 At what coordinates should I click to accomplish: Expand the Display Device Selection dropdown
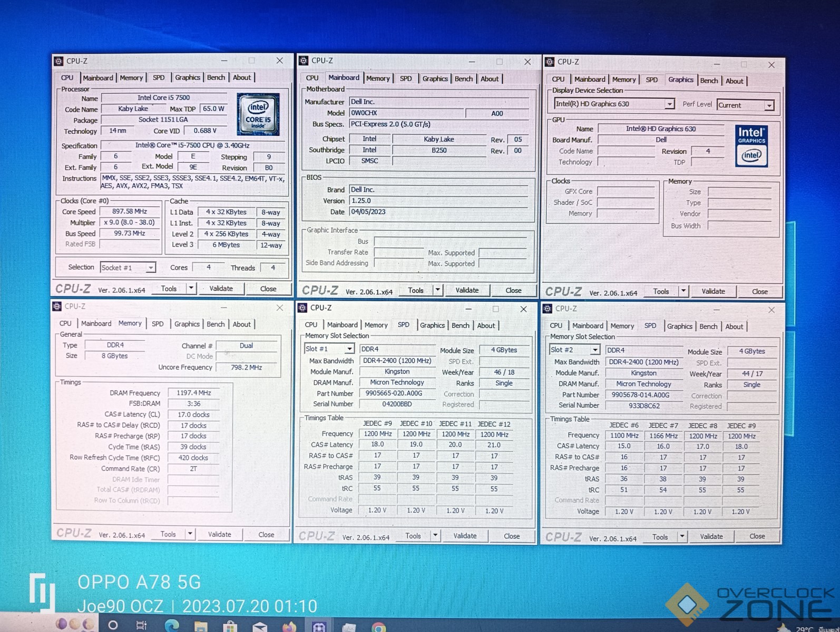click(669, 104)
